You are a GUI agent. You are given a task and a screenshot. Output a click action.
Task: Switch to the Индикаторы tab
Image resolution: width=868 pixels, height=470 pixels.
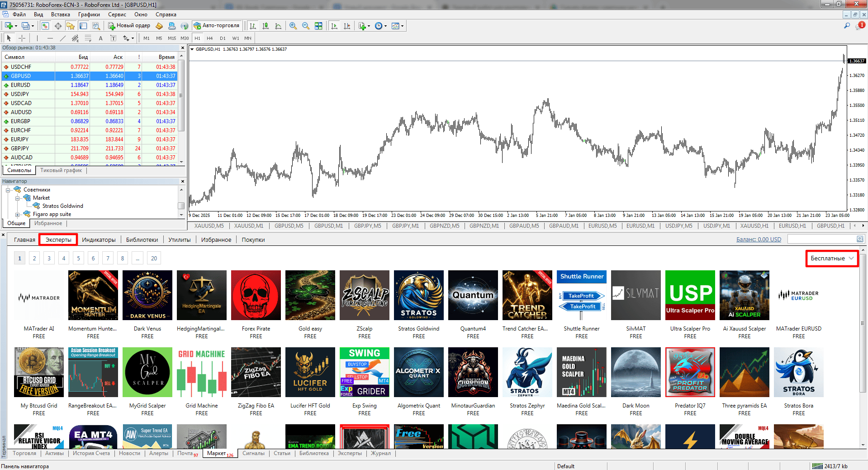pos(99,240)
